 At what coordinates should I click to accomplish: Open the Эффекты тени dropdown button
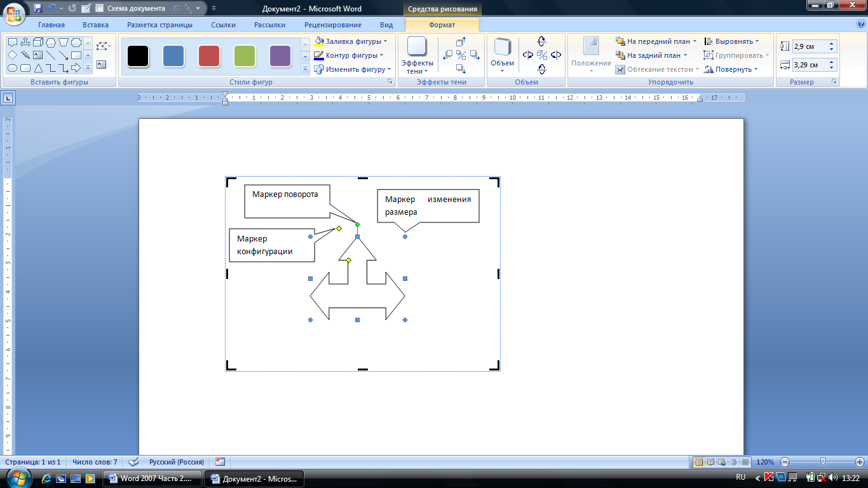pyautogui.click(x=418, y=55)
